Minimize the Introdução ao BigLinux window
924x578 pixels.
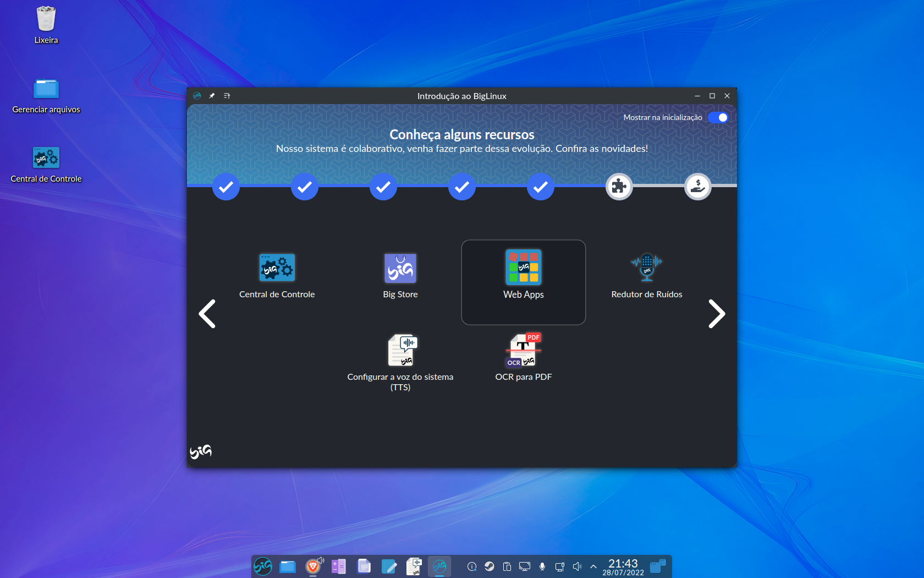(697, 96)
